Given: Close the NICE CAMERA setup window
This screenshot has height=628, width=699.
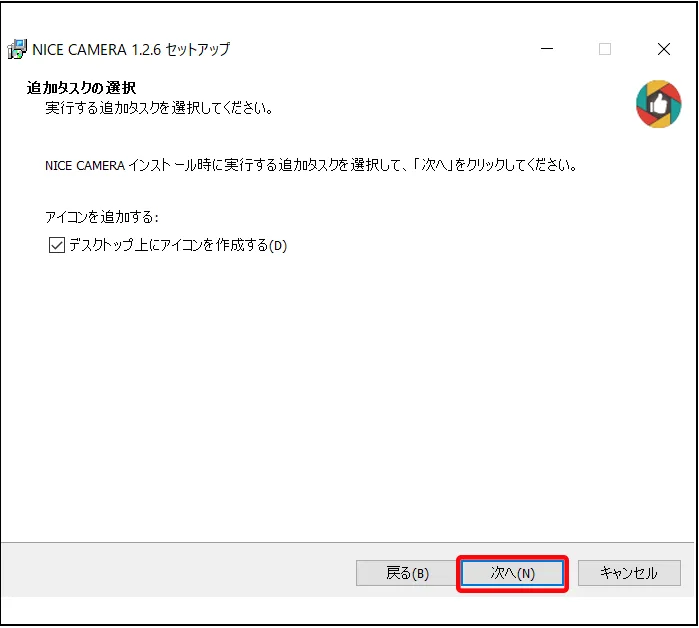Looking at the screenshot, I should tap(664, 49).
